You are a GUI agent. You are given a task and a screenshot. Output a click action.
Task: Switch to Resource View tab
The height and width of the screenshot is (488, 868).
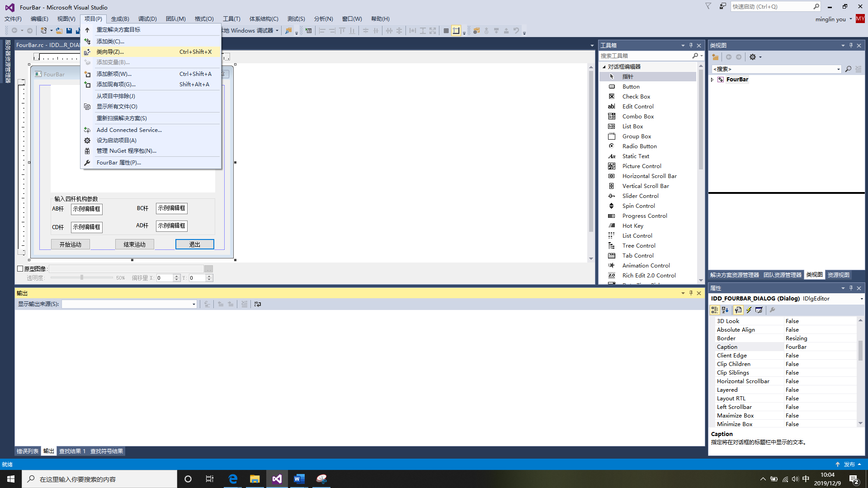click(x=838, y=275)
